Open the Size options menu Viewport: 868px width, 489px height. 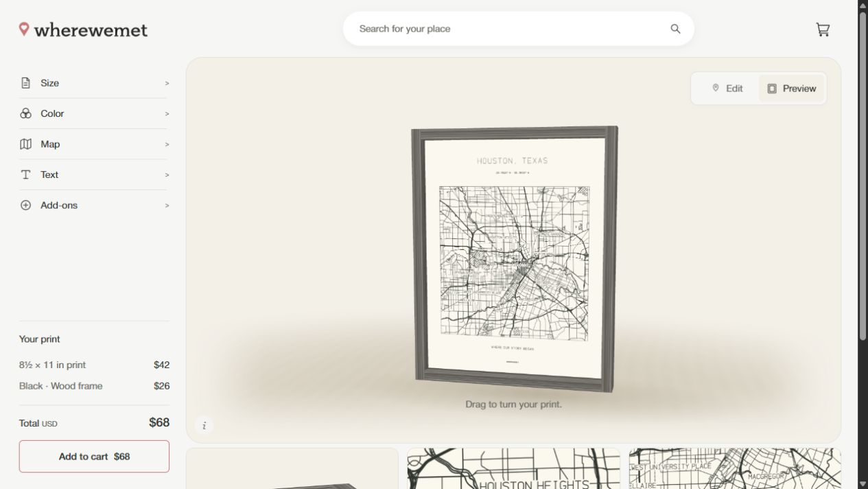pyautogui.click(x=94, y=83)
